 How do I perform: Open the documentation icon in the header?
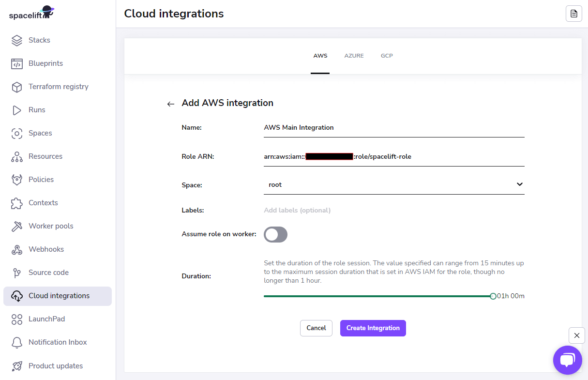(x=574, y=14)
